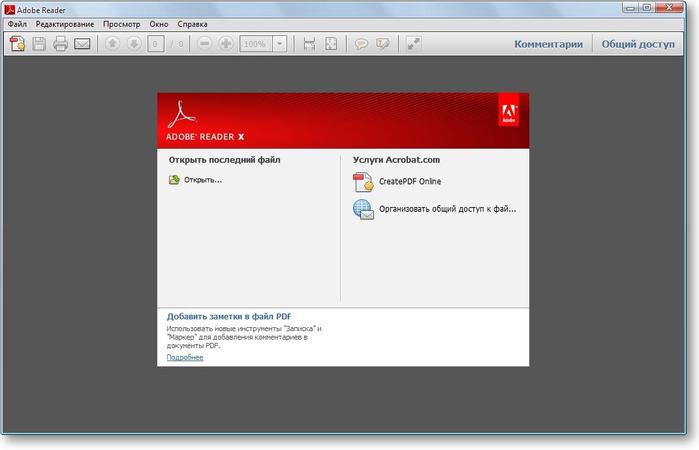
Task: Click the Подробнее link
Action: pos(185,357)
